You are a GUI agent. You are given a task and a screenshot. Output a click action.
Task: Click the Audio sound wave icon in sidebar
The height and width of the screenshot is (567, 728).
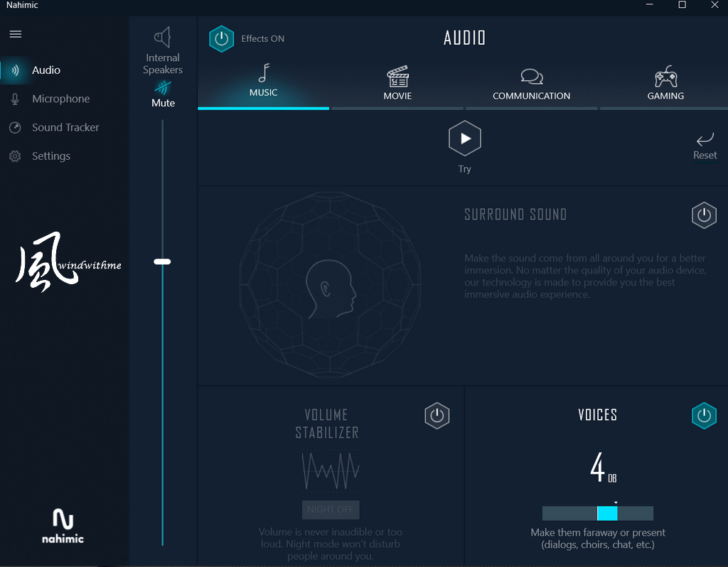click(x=16, y=70)
